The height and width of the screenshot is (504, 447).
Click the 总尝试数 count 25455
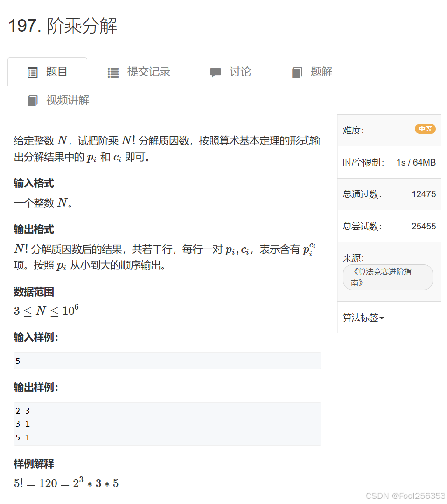423,226
